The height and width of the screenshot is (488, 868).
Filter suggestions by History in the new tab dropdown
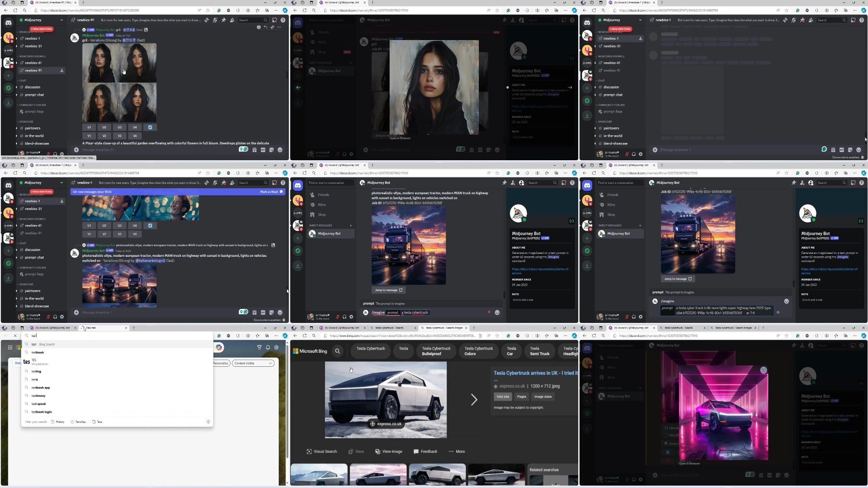point(58,422)
